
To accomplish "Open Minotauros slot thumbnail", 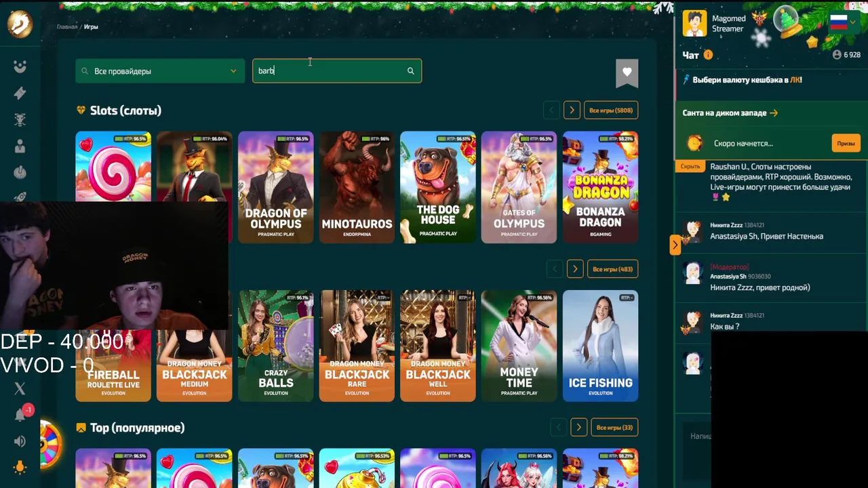I will [x=357, y=187].
